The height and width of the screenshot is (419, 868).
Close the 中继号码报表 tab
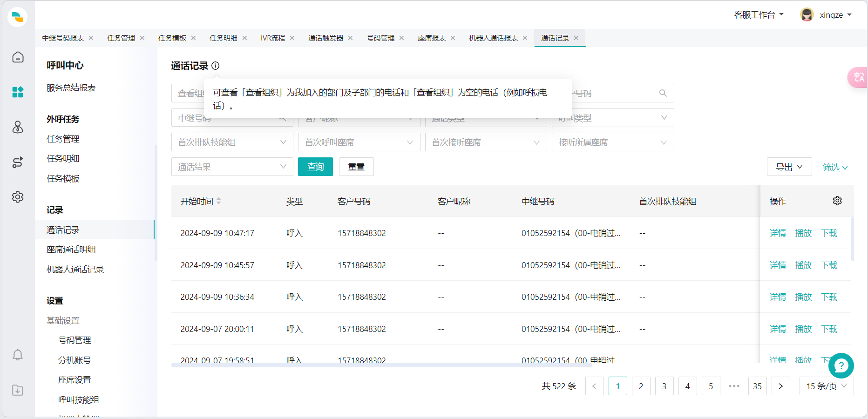coord(91,38)
